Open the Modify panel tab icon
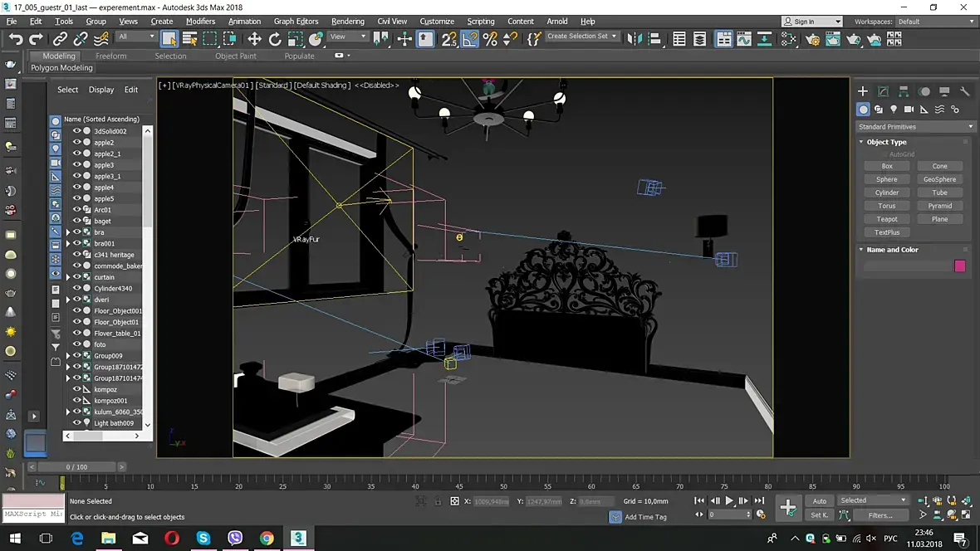The height and width of the screenshot is (551, 980). [883, 91]
